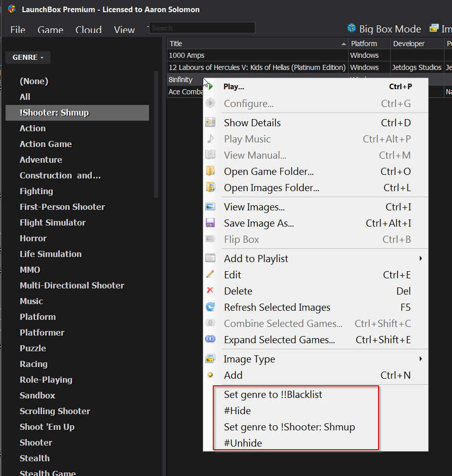The width and height of the screenshot is (452, 476).
Task: Click the Import icon in the toolbar
Action: (434, 28)
